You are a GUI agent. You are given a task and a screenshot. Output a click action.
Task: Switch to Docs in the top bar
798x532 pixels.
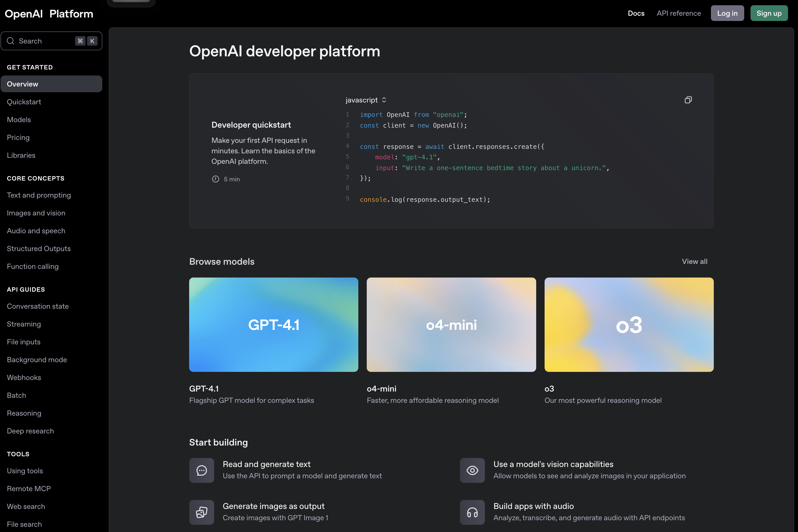click(x=636, y=13)
